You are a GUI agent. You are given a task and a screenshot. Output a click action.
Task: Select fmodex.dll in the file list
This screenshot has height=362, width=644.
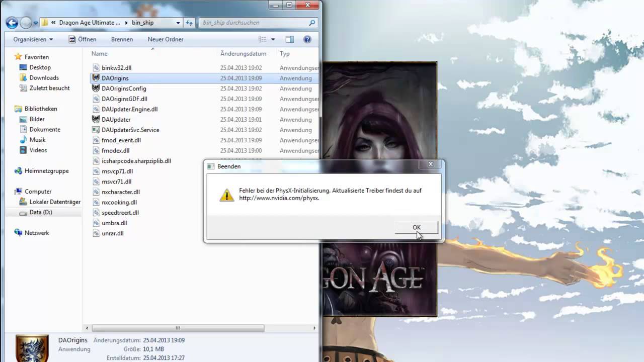(x=115, y=150)
